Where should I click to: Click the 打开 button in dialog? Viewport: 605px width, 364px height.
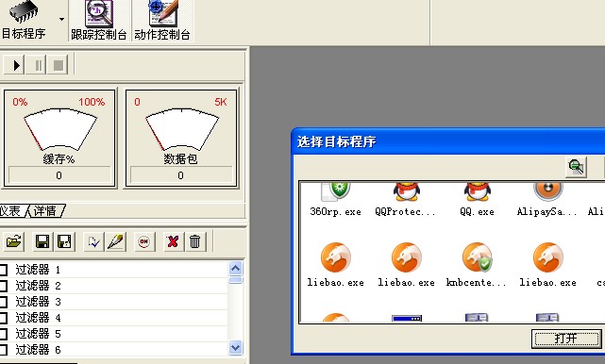click(566, 339)
